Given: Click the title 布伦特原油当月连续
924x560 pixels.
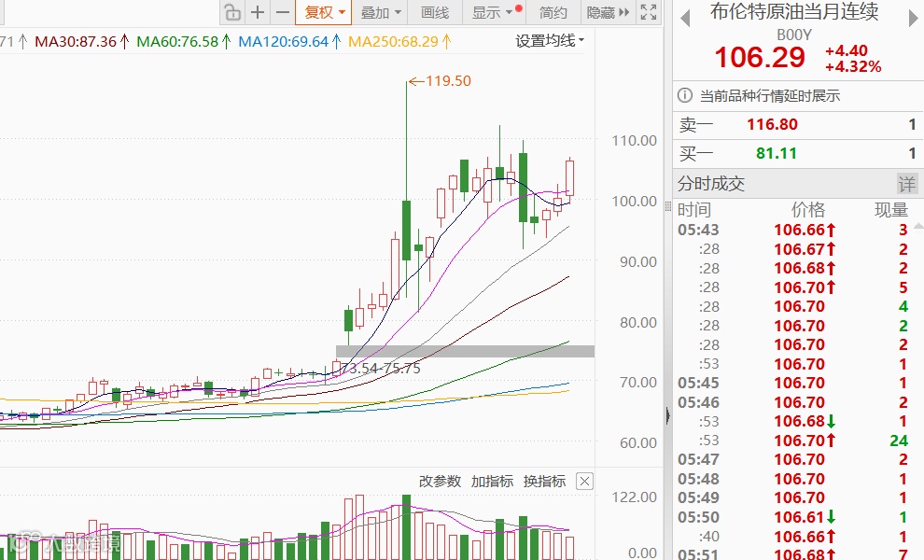Looking at the screenshot, I should pos(794,12).
